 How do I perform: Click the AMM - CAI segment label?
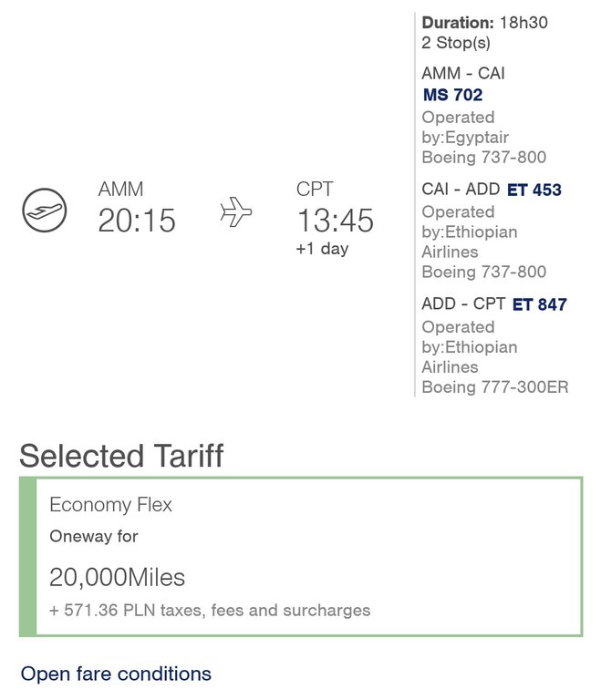(463, 73)
